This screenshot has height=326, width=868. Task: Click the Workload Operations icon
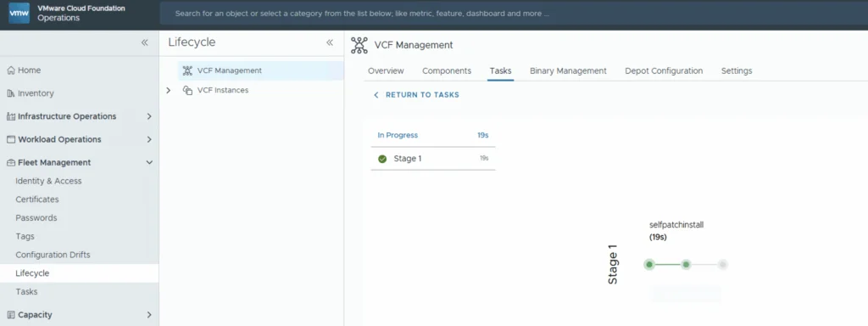point(10,140)
